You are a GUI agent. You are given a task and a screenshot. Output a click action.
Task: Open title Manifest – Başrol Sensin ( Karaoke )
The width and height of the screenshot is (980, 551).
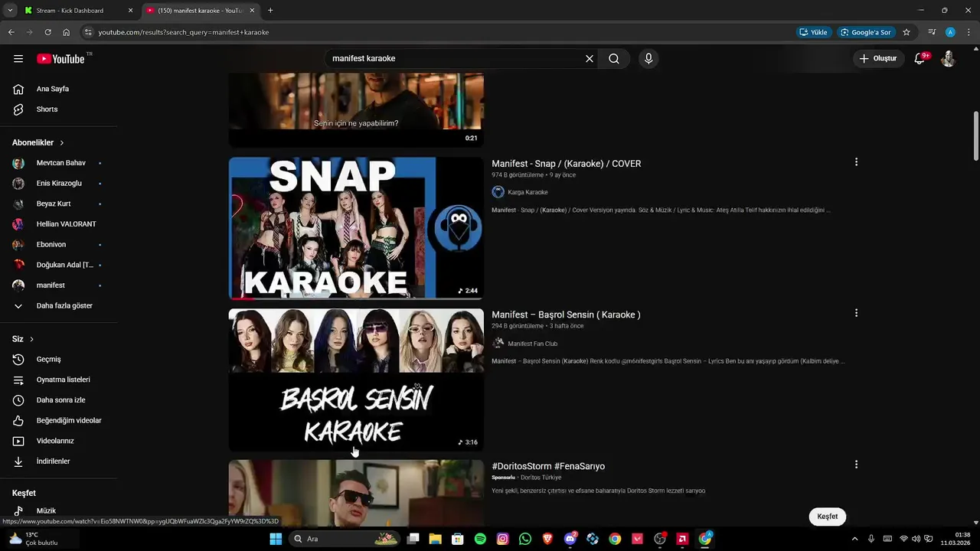[566, 315]
